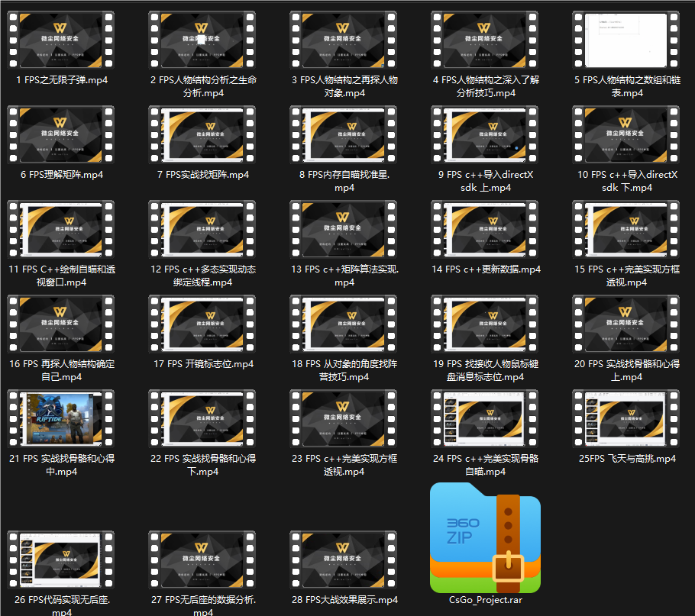
Task: Open 17 FPS 开镜标志位.mp4
Action: [x=202, y=324]
